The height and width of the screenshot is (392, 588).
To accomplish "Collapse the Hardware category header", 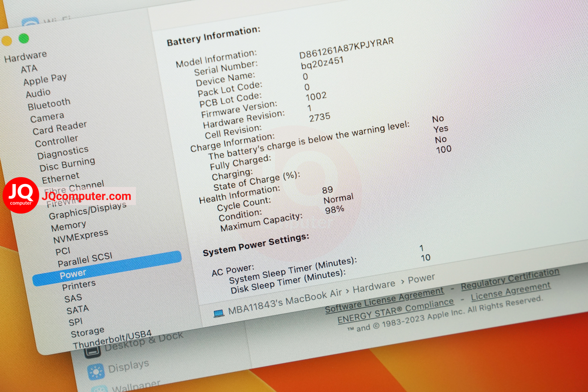I will [x=26, y=56].
